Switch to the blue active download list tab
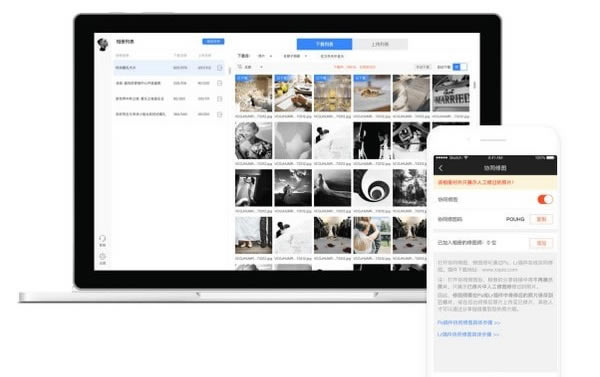600x377 pixels. point(324,44)
